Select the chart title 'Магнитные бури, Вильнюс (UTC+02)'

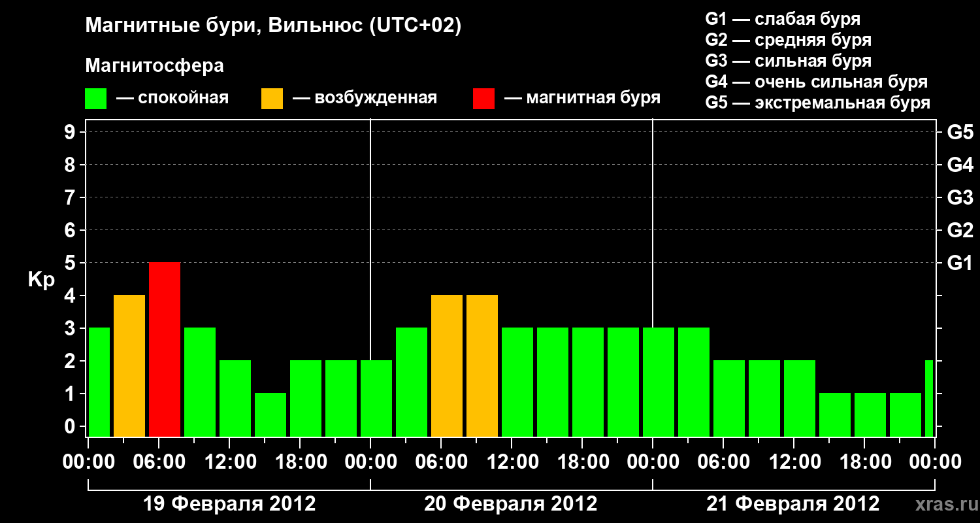tap(273, 26)
